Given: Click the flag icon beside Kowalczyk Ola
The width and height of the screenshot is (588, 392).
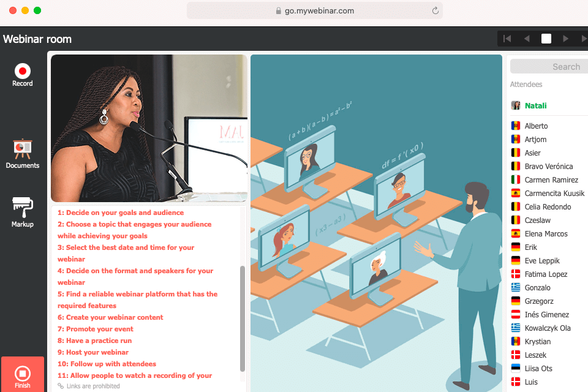Looking at the screenshot, I should (x=516, y=328).
